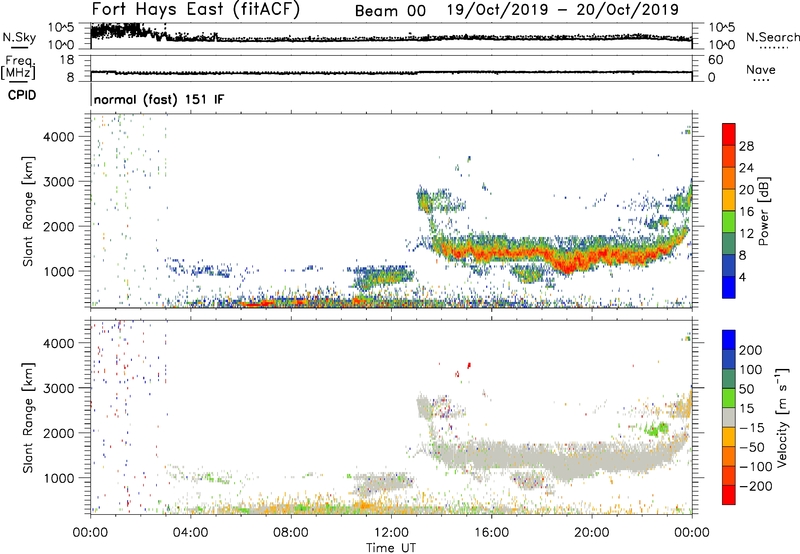The height and width of the screenshot is (554, 800).
Task: Click the 'Fort Hays East (fitACF)' title
Action: [x=196, y=10]
